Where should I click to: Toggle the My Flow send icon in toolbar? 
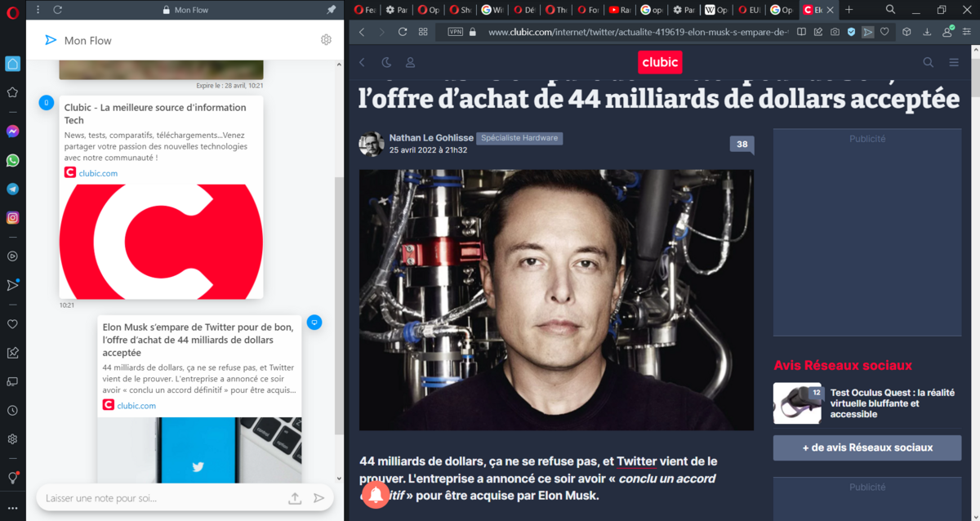coord(867,32)
